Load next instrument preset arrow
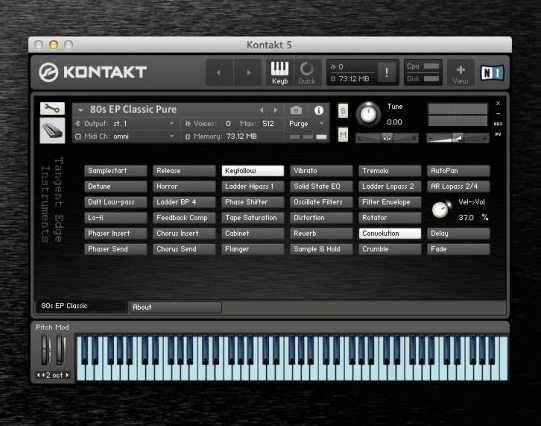Screen dimensions: 541x426 [275, 110]
